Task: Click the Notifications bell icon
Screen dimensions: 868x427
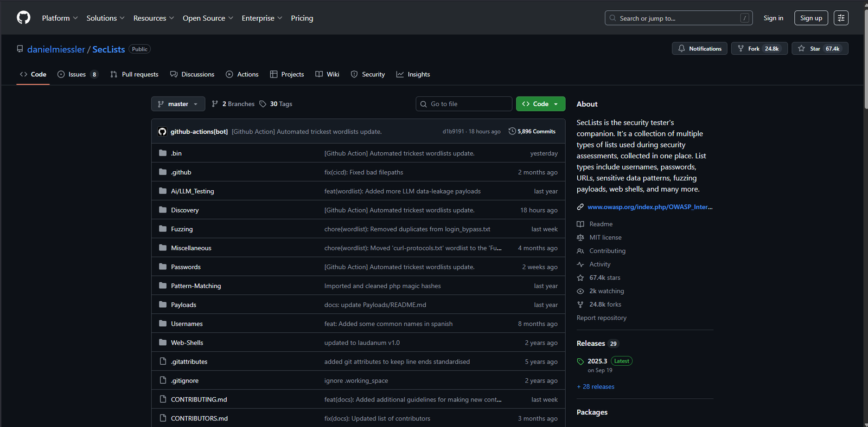Action: (681, 49)
